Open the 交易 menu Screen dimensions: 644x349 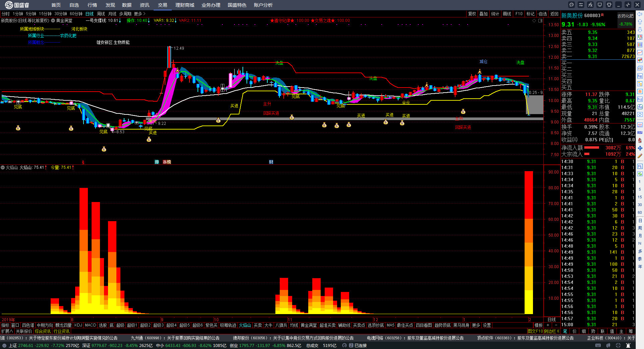(163, 5)
